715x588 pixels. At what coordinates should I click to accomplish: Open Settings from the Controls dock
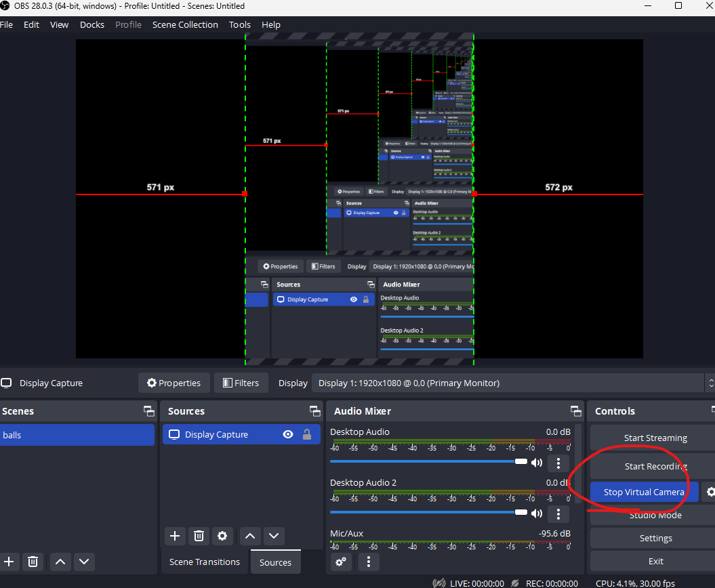coord(655,539)
